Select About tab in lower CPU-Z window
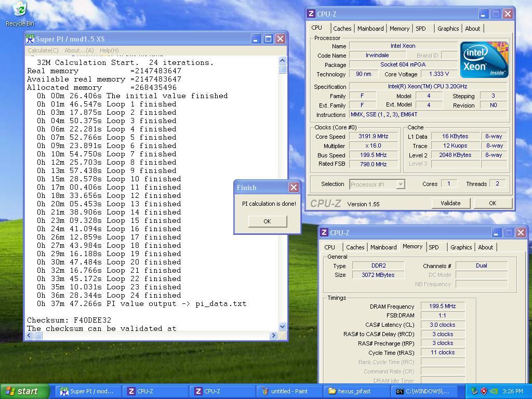The height and width of the screenshot is (399, 532). pos(486,247)
